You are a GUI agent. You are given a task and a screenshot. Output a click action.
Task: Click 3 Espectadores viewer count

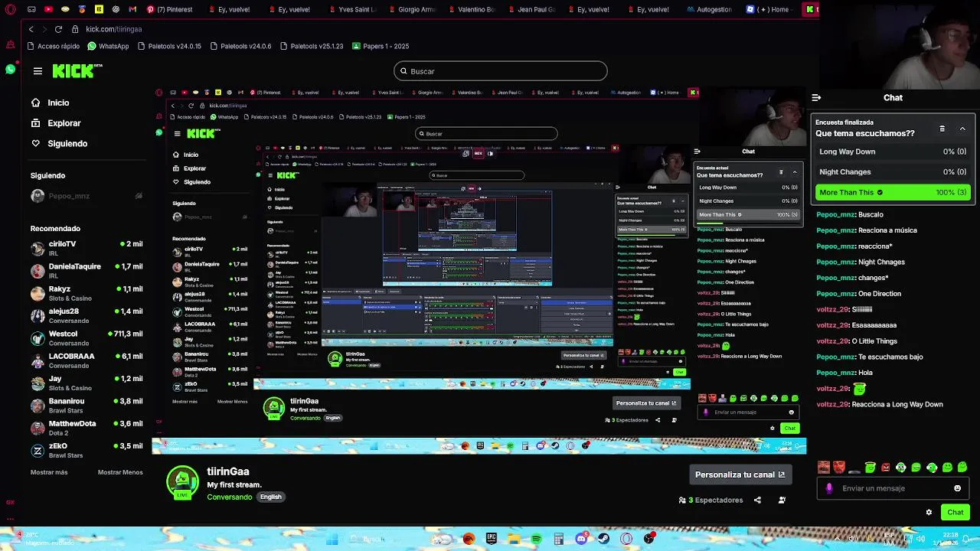pos(710,500)
